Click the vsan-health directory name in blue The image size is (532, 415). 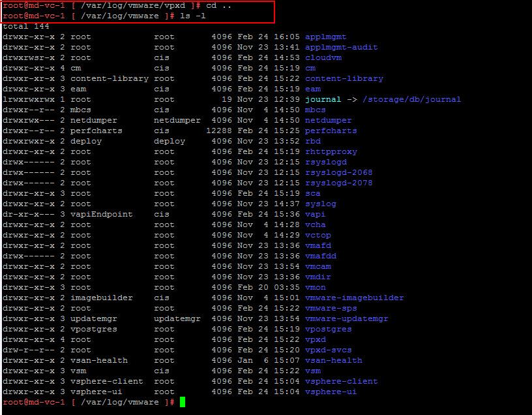tap(333, 361)
